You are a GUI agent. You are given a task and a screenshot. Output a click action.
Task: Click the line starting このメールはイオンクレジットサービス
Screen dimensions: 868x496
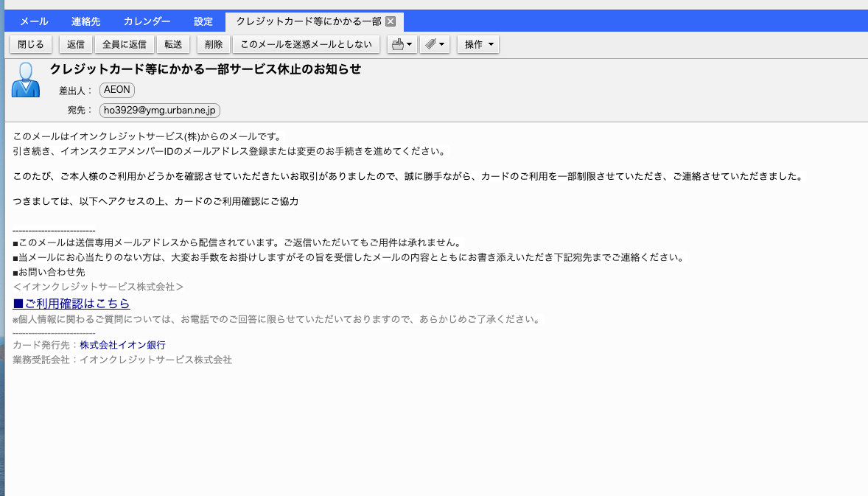tap(149, 136)
